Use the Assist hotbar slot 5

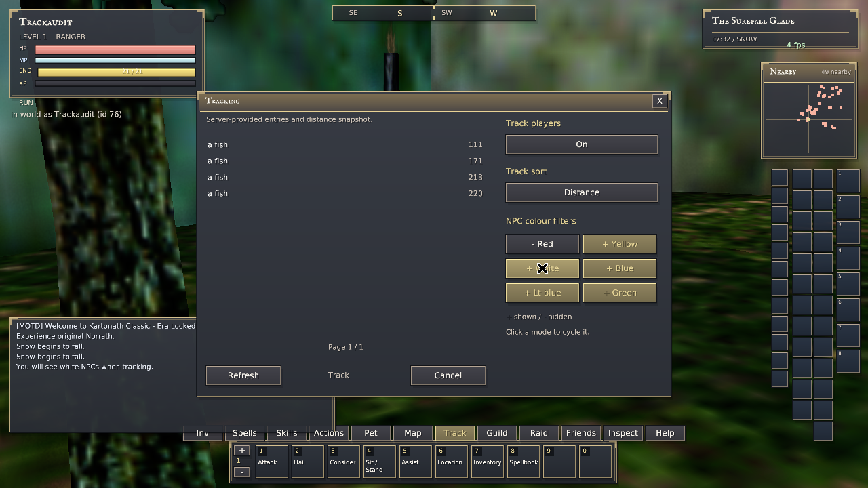(416, 462)
